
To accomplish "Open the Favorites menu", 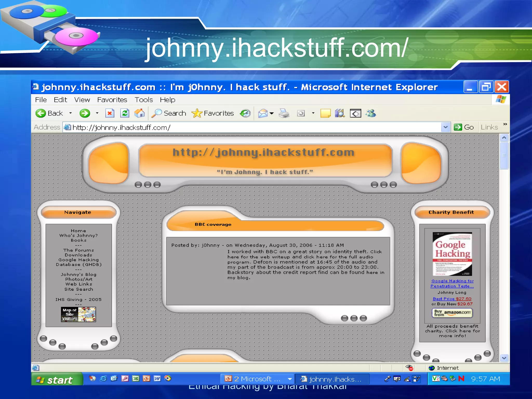I will [112, 100].
